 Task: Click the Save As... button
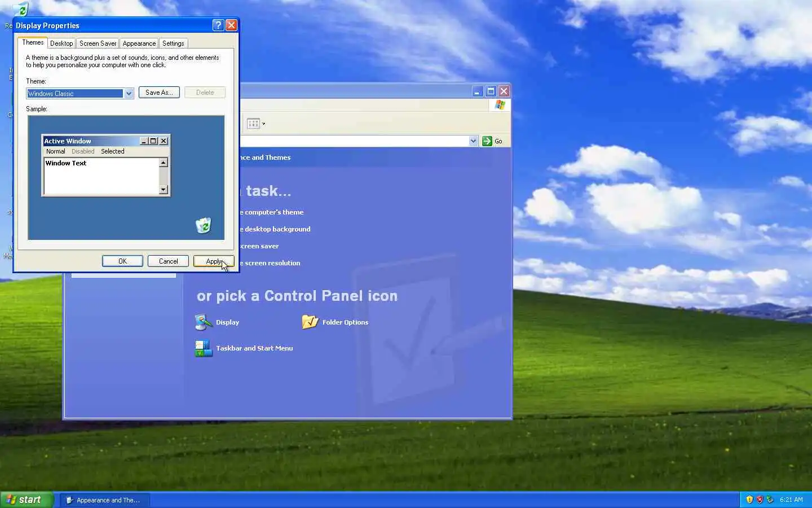click(159, 93)
